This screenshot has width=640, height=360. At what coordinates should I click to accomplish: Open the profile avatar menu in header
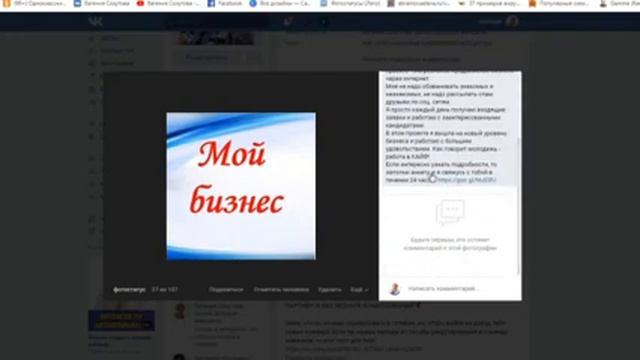point(512,21)
